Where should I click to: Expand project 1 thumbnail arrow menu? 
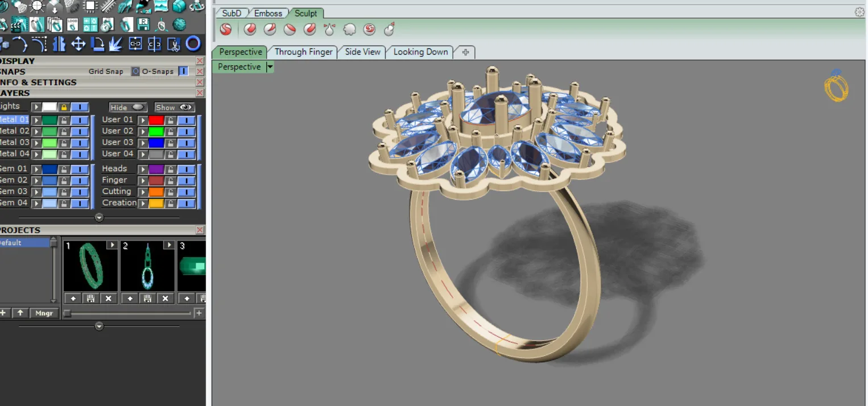[112, 245]
